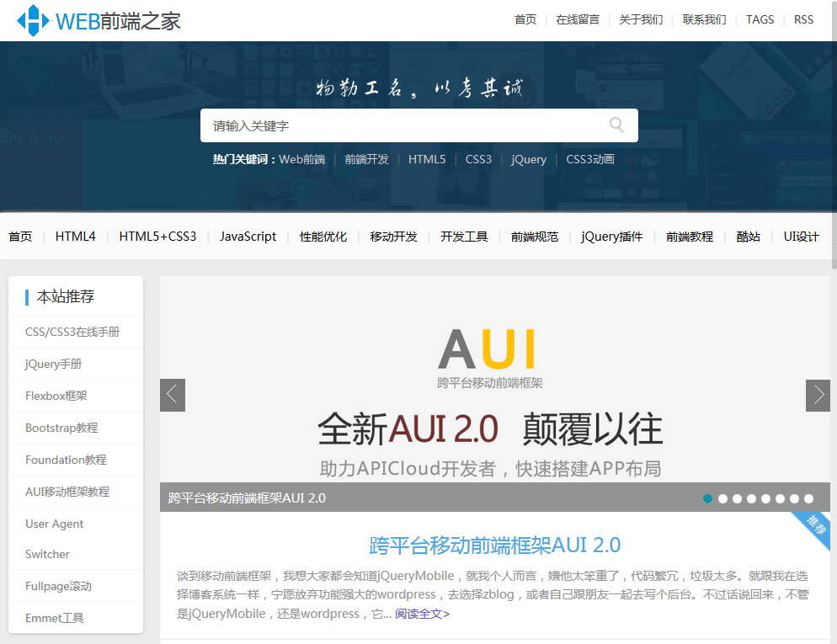Select 首页 in category navigation bar
This screenshot has width=837, height=644.
(20, 237)
